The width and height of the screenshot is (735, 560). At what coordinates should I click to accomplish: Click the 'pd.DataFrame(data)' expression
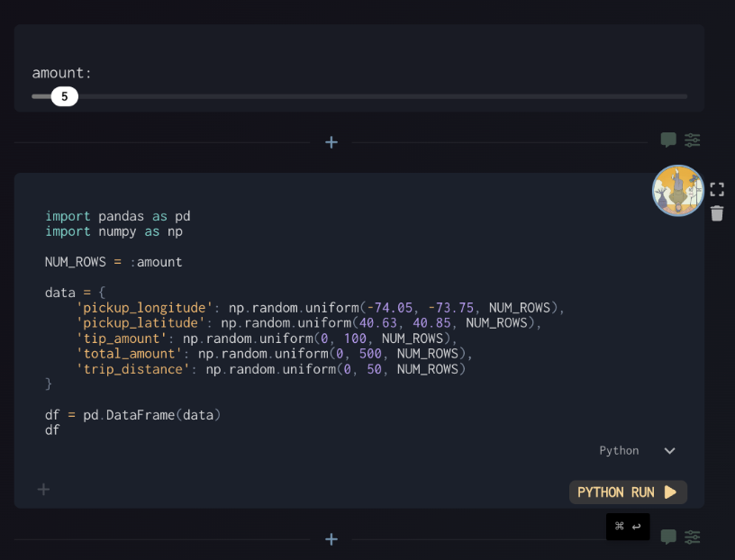pyautogui.click(x=151, y=415)
